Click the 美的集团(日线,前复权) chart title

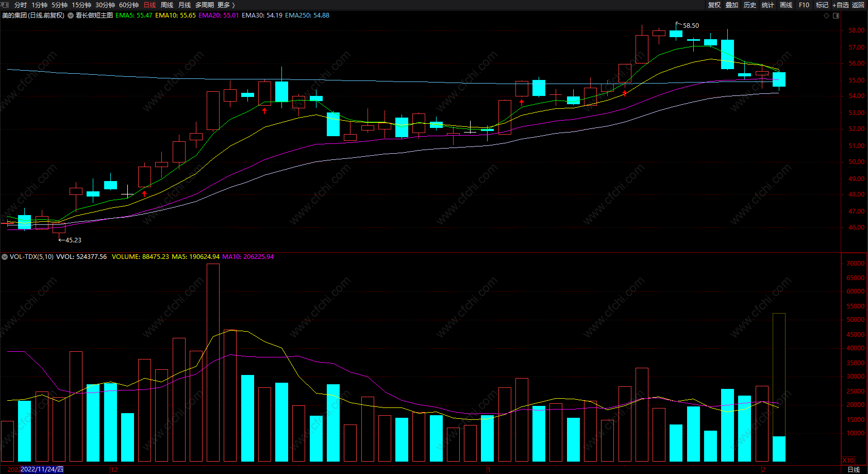point(34,15)
